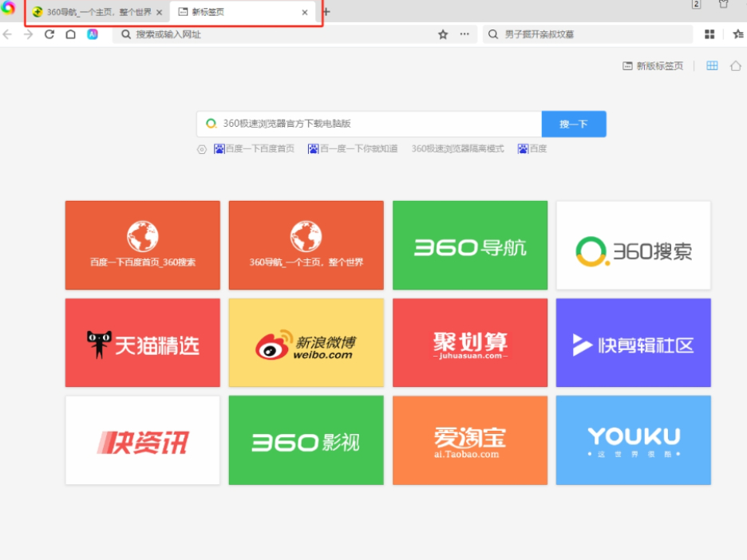Go forward with the forward arrow
Viewport: 747px width, 560px height.
(28, 34)
